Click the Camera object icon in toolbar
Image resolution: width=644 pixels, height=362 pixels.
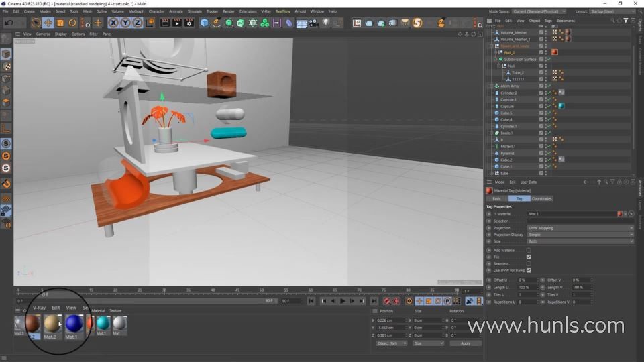click(313, 23)
